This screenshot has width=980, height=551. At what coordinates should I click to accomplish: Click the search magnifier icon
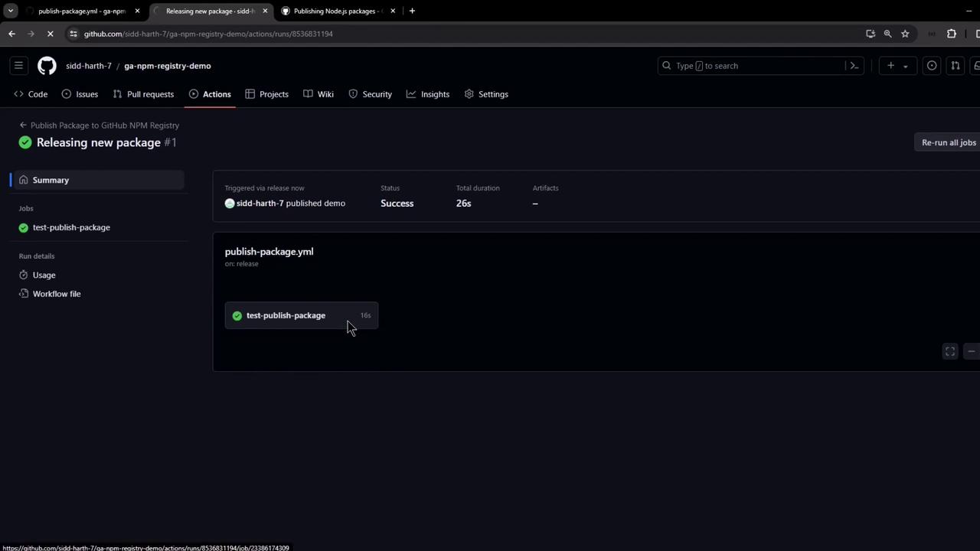(666, 66)
